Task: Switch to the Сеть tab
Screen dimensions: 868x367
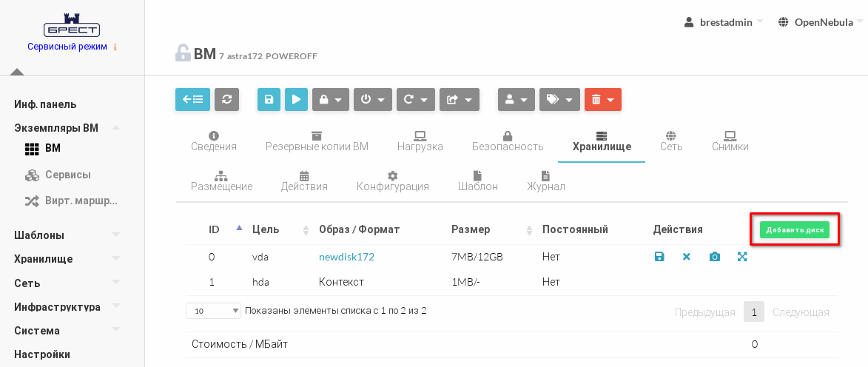Action: [x=671, y=141]
